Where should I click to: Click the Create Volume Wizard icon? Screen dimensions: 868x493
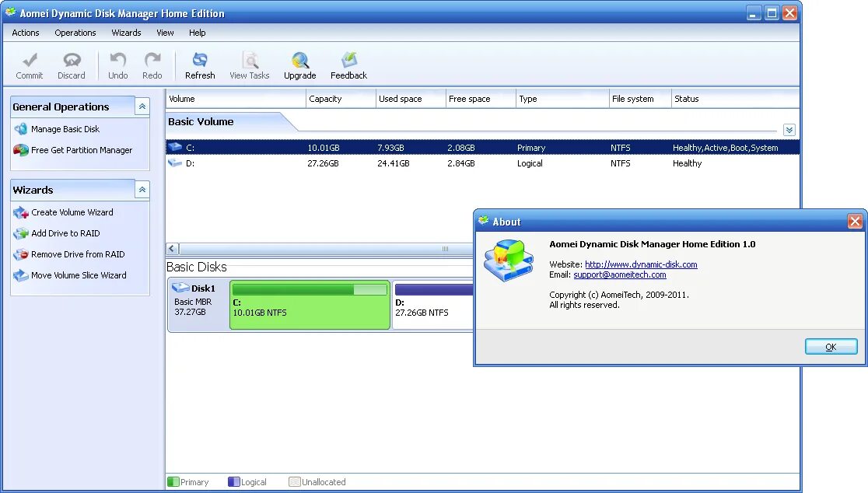[x=21, y=212]
